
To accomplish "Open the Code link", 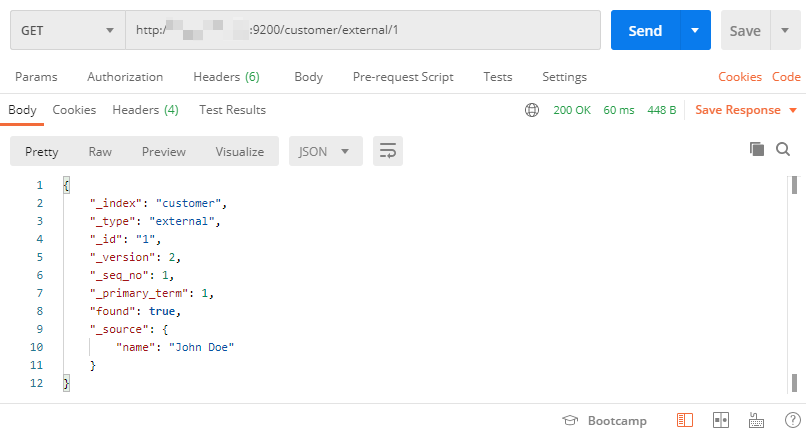I will click(x=786, y=77).
